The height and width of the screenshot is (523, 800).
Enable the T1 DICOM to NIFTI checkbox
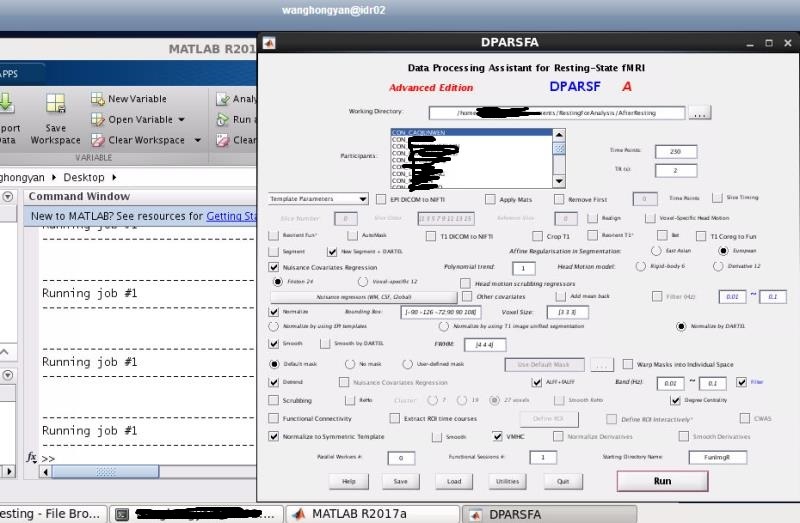[431, 236]
